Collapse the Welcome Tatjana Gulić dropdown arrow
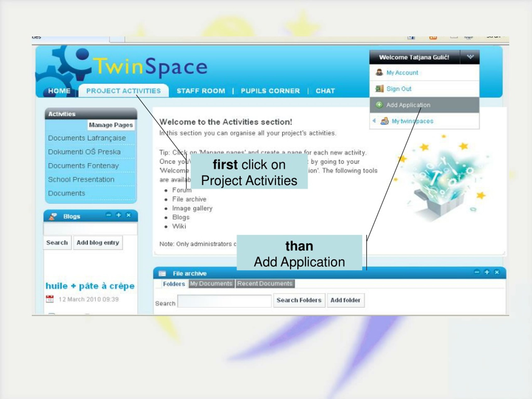This screenshot has width=532, height=399. (470, 57)
